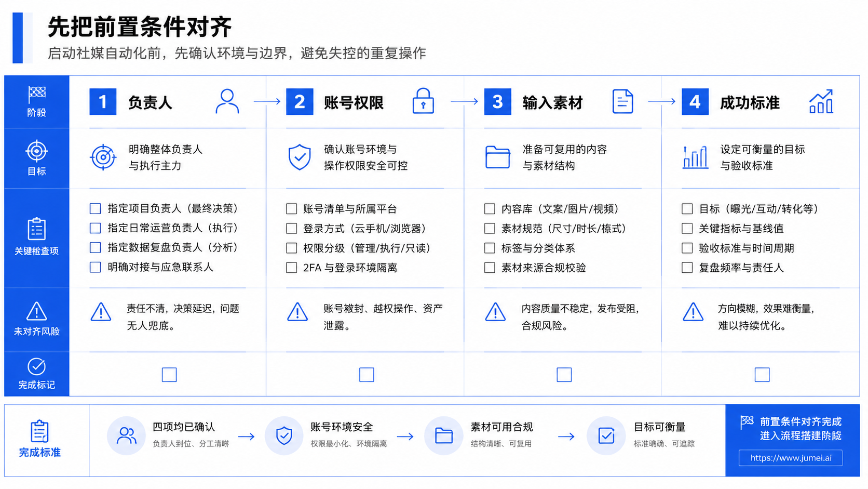This screenshot has height=489, width=868.
Task: Click the 先把前置条件对齐 title
Action: (140, 27)
